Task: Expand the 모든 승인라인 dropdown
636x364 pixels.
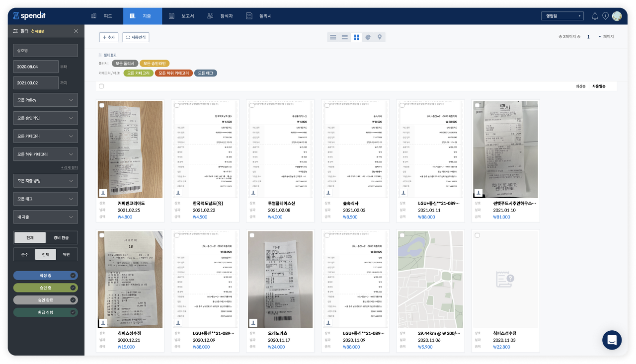Action: 46,118
